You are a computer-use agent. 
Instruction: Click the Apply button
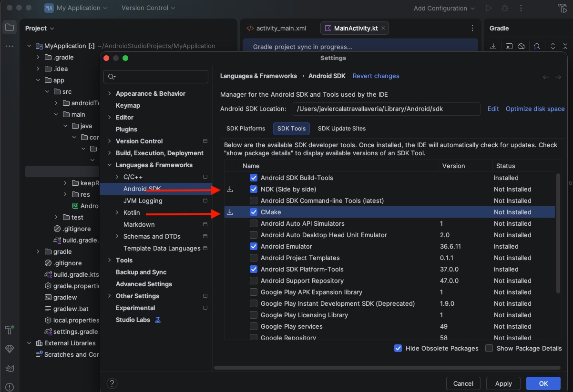pyautogui.click(x=503, y=383)
